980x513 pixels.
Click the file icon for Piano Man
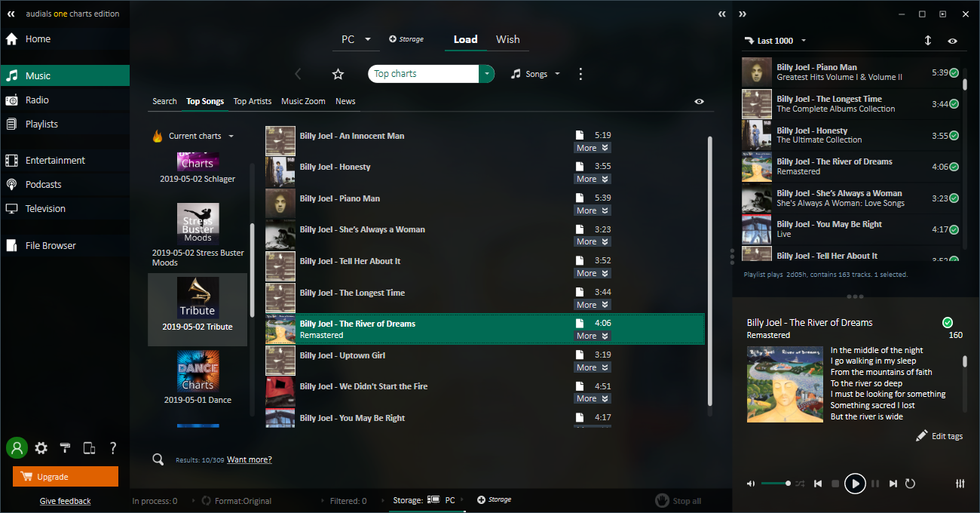580,198
